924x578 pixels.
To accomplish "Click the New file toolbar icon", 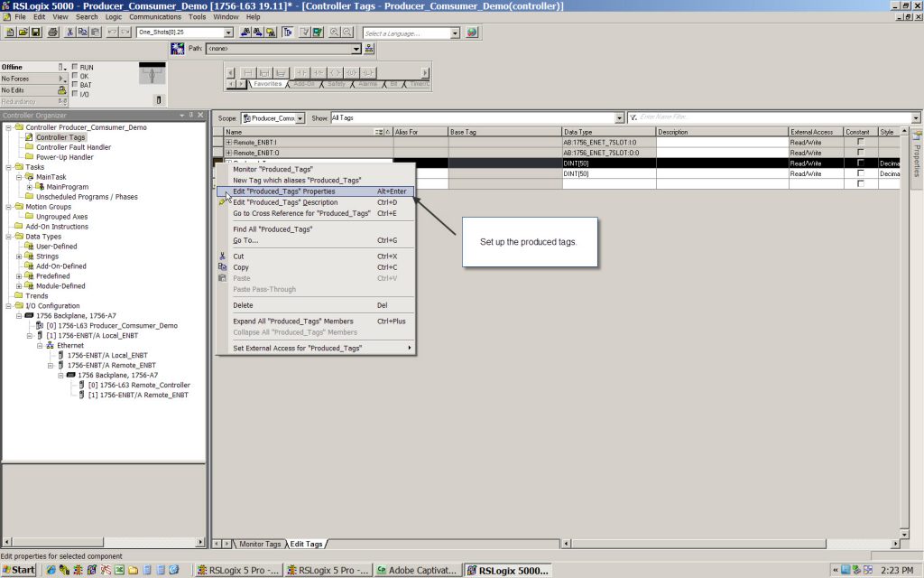I will tap(10, 33).
